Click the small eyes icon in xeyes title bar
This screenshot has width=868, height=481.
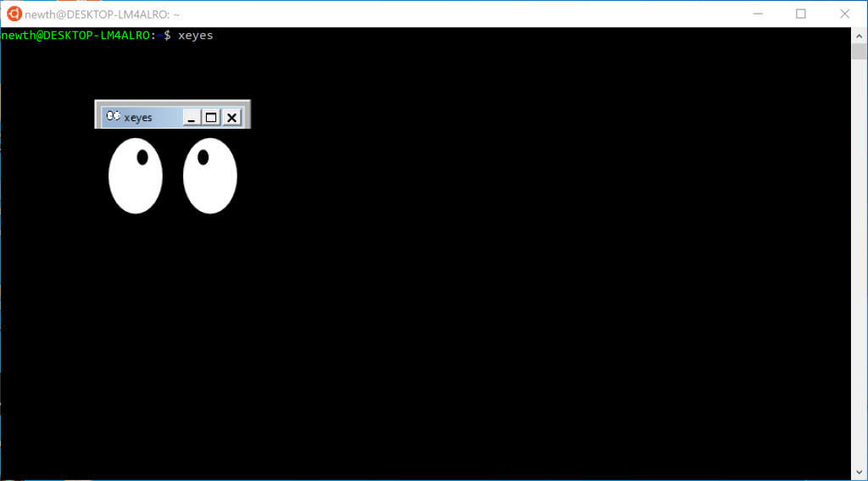point(113,117)
